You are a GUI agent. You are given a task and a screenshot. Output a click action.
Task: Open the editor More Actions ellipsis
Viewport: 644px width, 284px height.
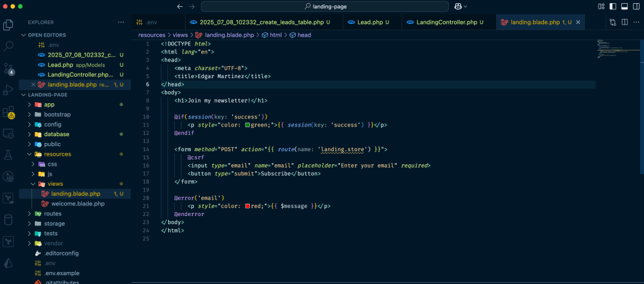636,22
